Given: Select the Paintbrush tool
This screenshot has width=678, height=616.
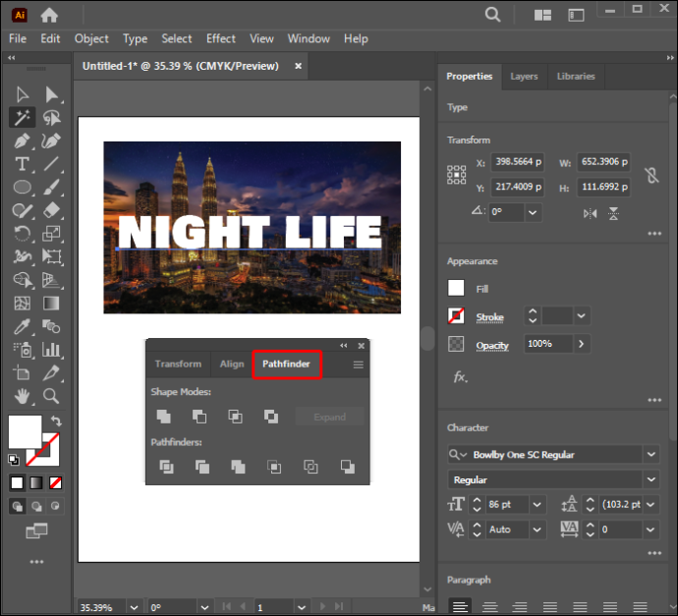Looking at the screenshot, I should point(51,188).
